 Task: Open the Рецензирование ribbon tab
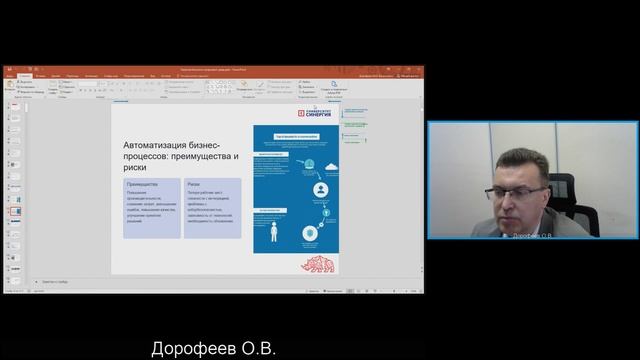(134, 76)
